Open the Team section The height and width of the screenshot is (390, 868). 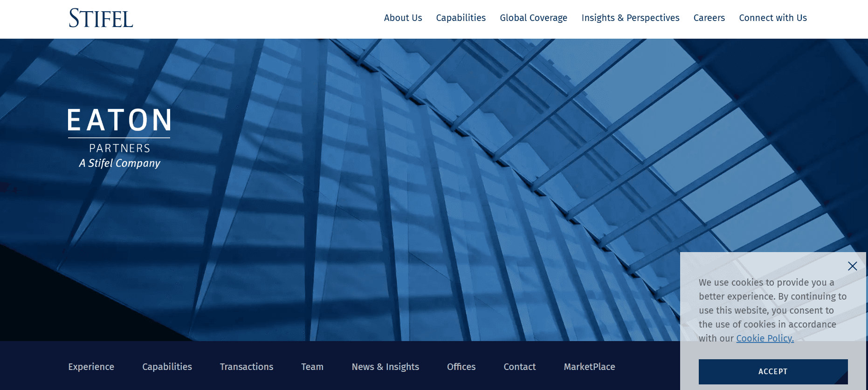312,367
